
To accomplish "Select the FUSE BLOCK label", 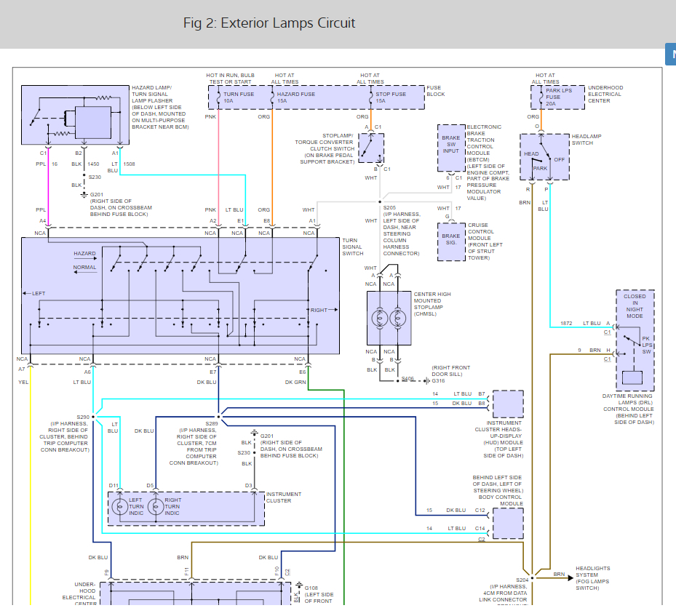I will [x=435, y=91].
